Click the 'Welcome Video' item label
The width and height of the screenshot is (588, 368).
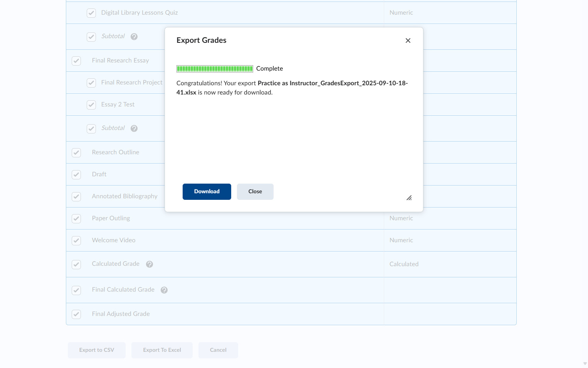[x=114, y=240]
